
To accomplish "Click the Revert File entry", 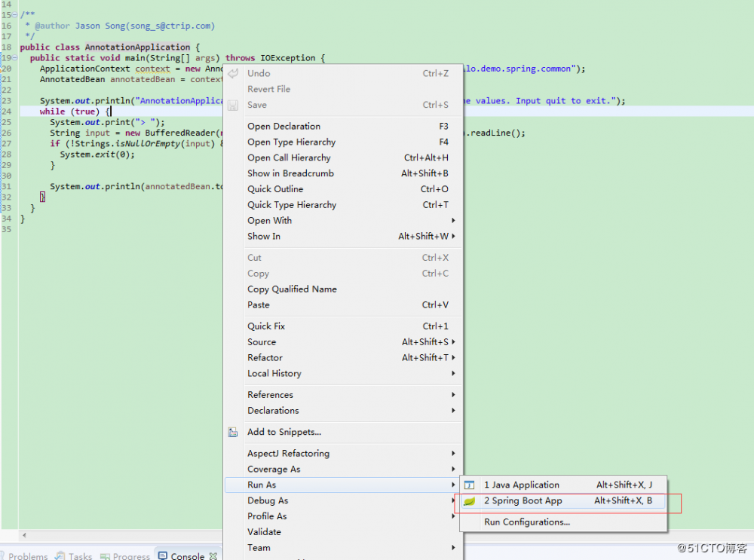I will [x=343, y=90].
